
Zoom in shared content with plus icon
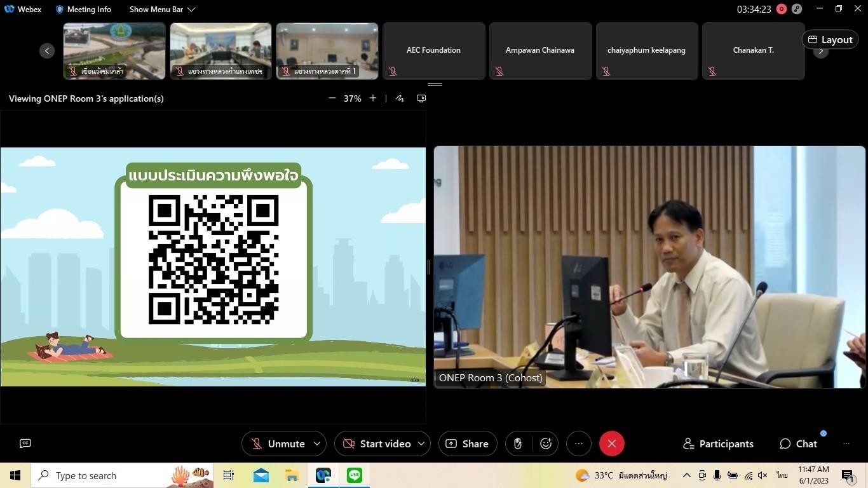pyautogui.click(x=373, y=98)
